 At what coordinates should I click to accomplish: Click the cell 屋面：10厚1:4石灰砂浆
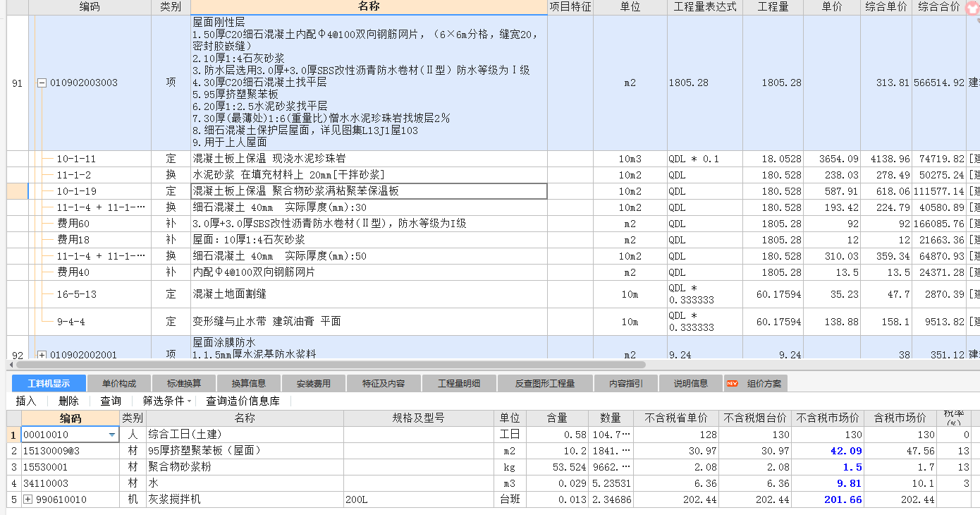point(369,240)
